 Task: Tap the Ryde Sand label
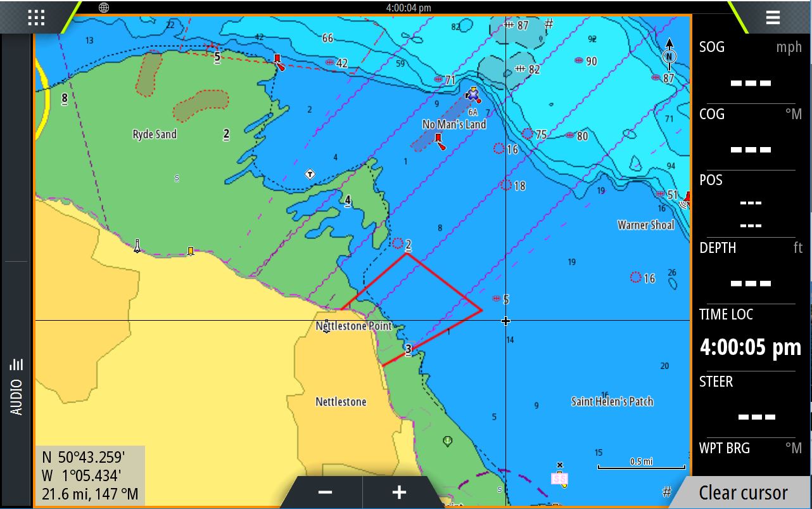click(x=155, y=134)
